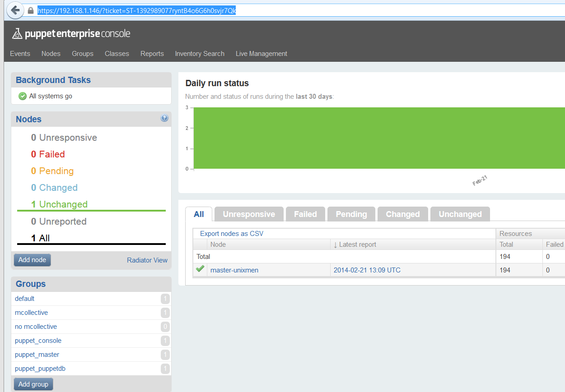
Task: Click Export nodes as CSV link
Action: [232, 234]
